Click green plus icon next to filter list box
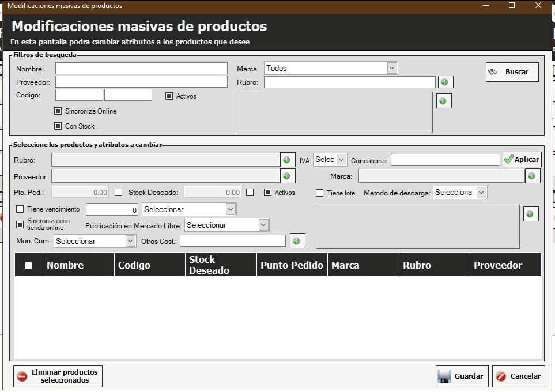Screen dimensions: 555x392 pyautogui.click(x=443, y=101)
